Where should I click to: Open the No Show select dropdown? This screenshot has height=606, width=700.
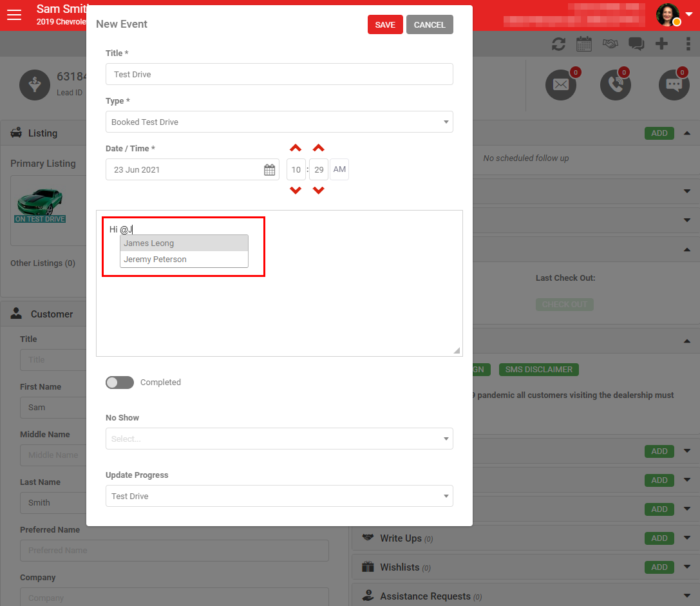click(279, 439)
